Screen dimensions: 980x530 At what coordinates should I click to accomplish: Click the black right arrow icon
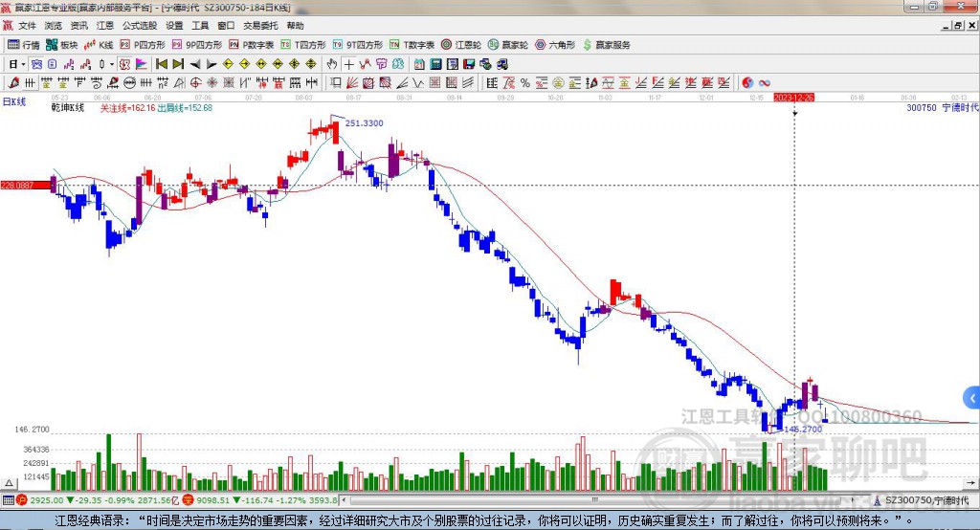click(x=212, y=64)
